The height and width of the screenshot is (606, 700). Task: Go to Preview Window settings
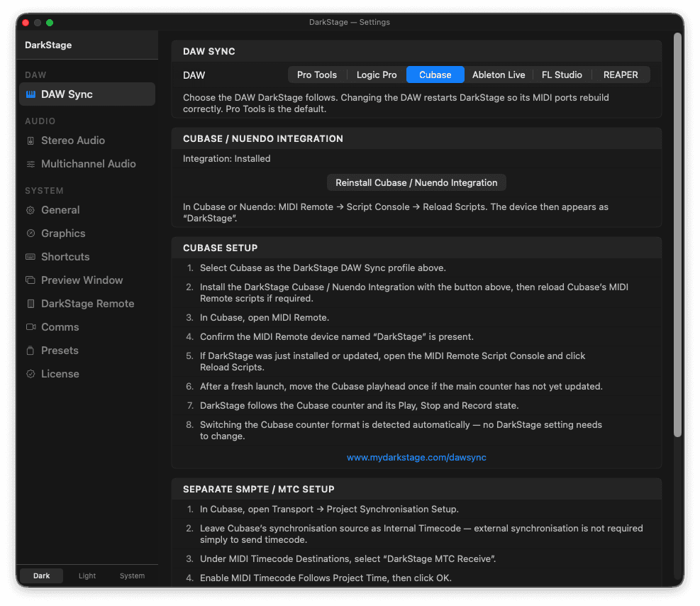pyautogui.click(x=87, y=280)
